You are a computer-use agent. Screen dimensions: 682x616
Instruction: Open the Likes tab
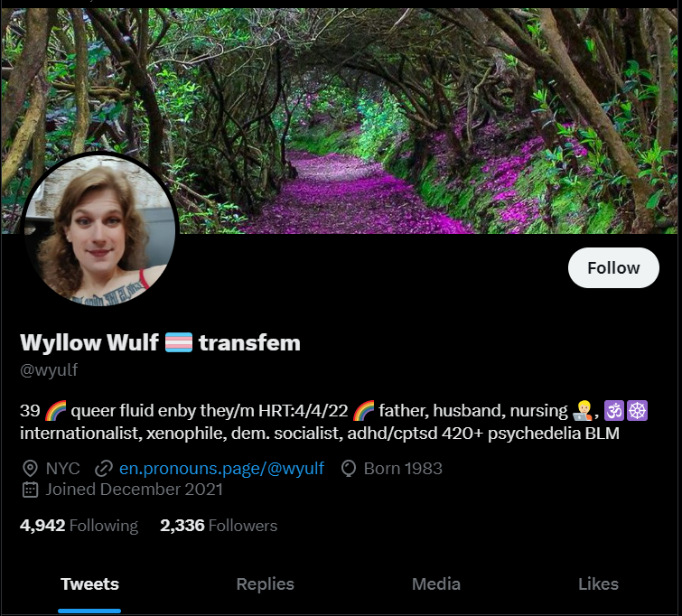click(x=598, y=583)
